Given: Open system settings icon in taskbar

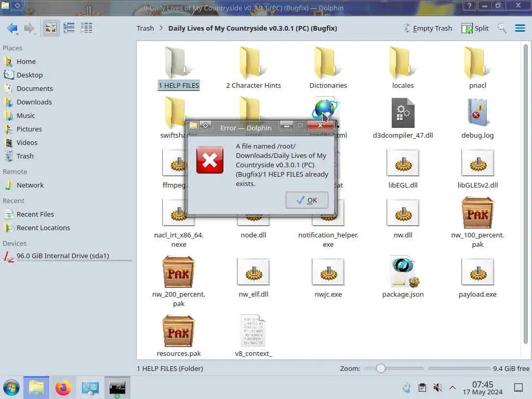Looking at the screenshot, I should tap(90, 388).
